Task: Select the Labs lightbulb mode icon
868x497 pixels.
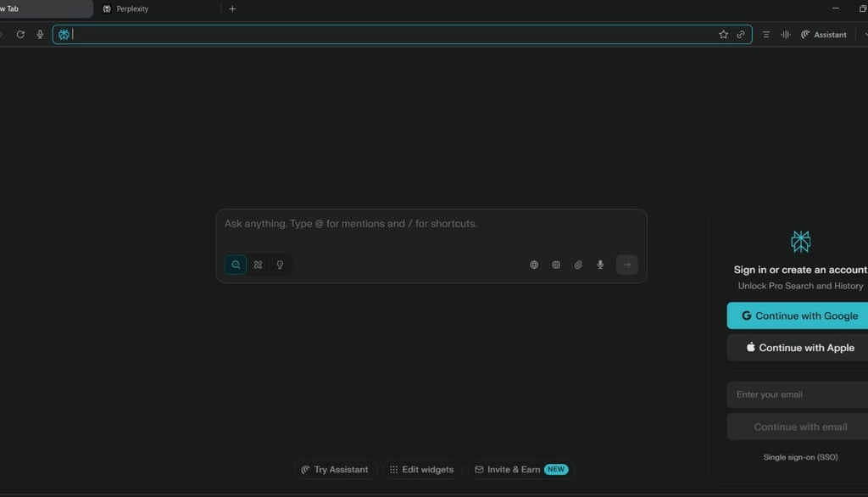Action: [x=280, y=265]
